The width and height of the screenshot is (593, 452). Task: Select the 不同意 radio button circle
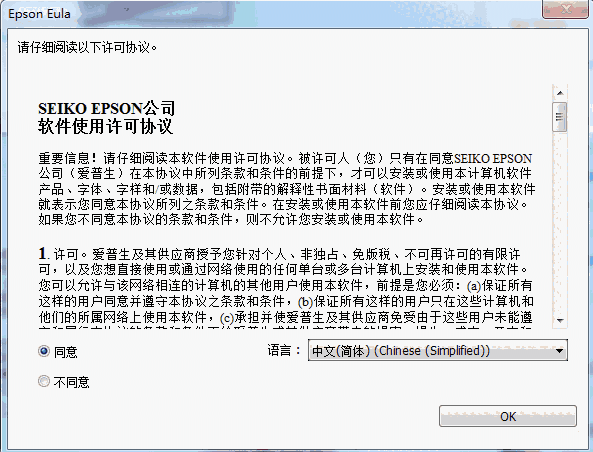click(44, 381)
